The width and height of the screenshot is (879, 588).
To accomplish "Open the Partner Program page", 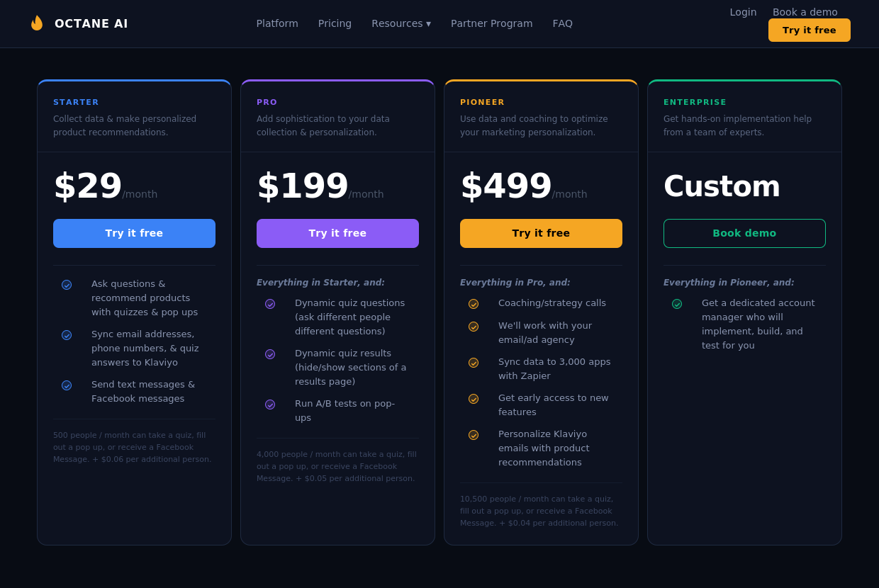I will pyautogui.click(x=491, y=23).
